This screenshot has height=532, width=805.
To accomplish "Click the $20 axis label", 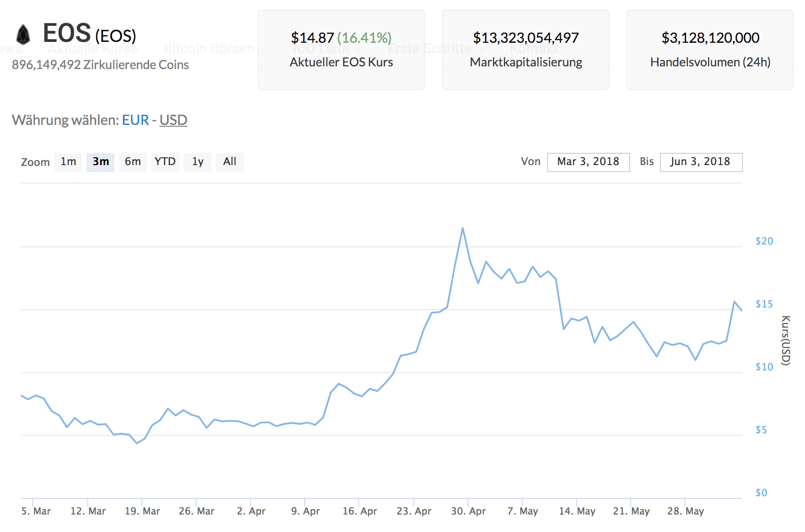I will click(764, 241).
